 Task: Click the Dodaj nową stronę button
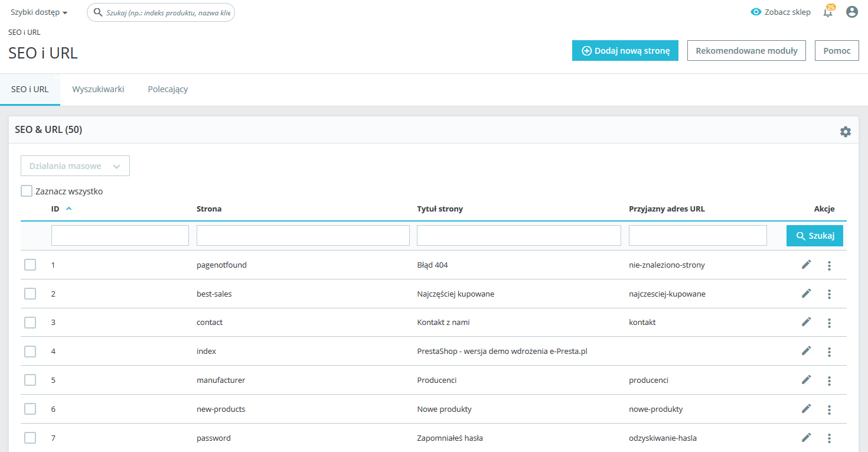(625, 51)
